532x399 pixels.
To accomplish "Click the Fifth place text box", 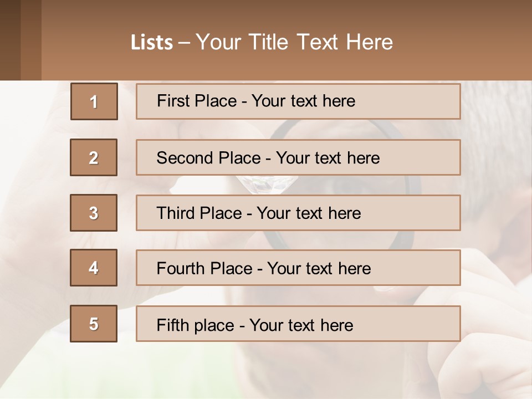I will point(298,324).
